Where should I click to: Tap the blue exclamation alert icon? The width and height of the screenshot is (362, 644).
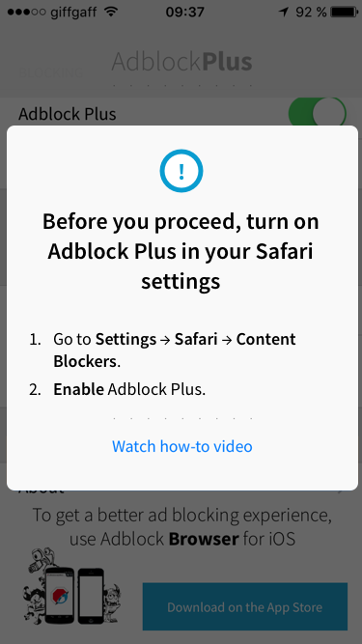(181, 171)
